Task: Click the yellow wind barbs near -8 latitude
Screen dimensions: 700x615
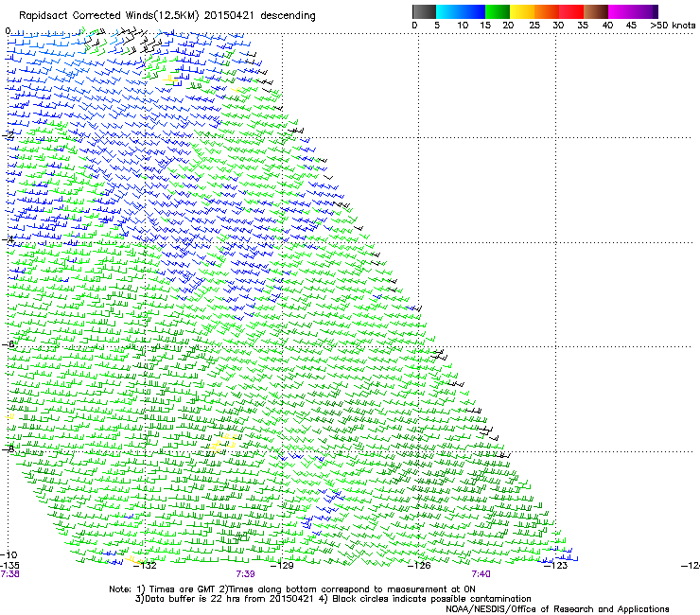Action: (x=222, y=442)
